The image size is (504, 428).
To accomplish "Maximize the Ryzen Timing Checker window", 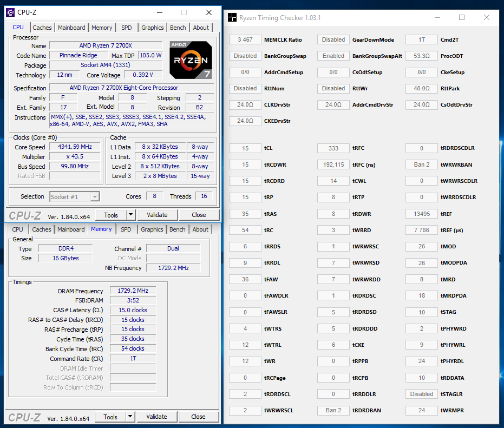I will (462, 17).
